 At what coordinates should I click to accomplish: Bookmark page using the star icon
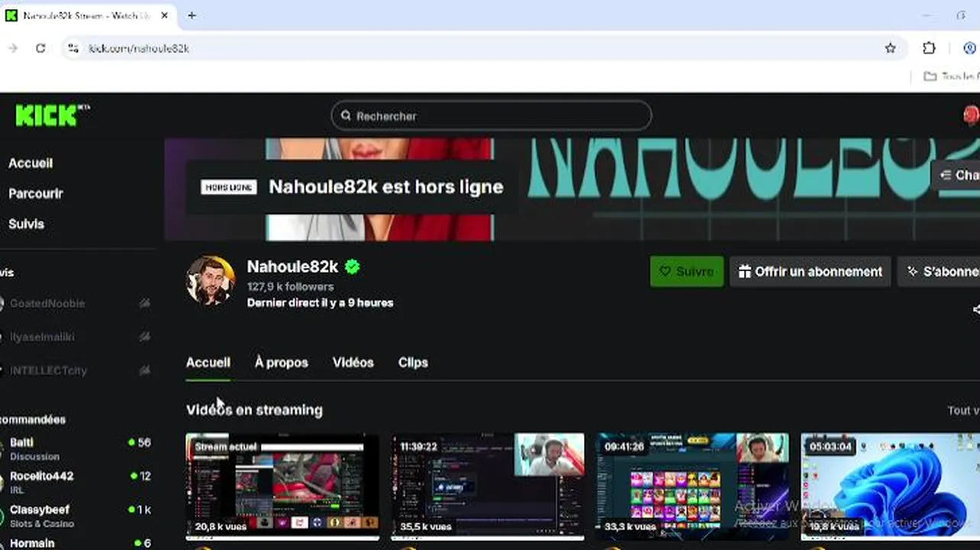click(x=890, y=48)
